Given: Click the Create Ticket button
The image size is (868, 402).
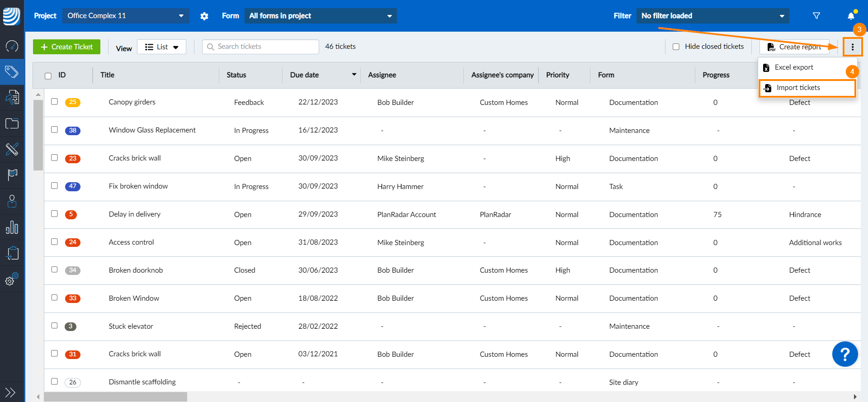Looking at the screenshot, I should (x=67, y=47).
